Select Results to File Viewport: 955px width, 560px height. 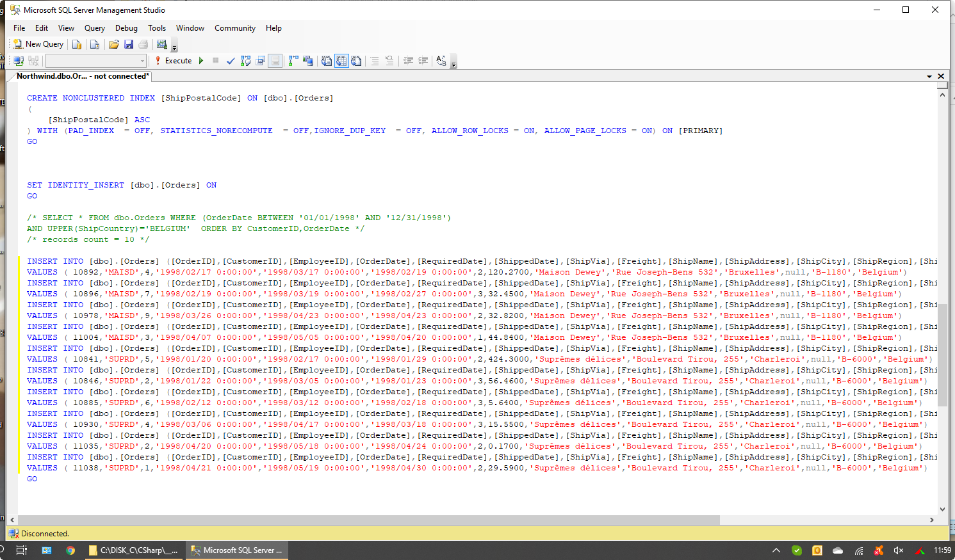(x=356, y=61)
